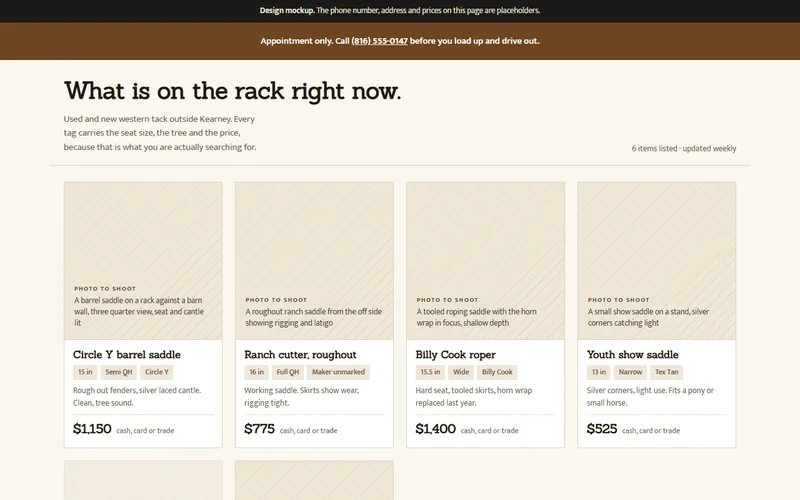The image size is (800, 500).
Task: Click the 'Full QH' tree tag
Action: tap(288, 372)
